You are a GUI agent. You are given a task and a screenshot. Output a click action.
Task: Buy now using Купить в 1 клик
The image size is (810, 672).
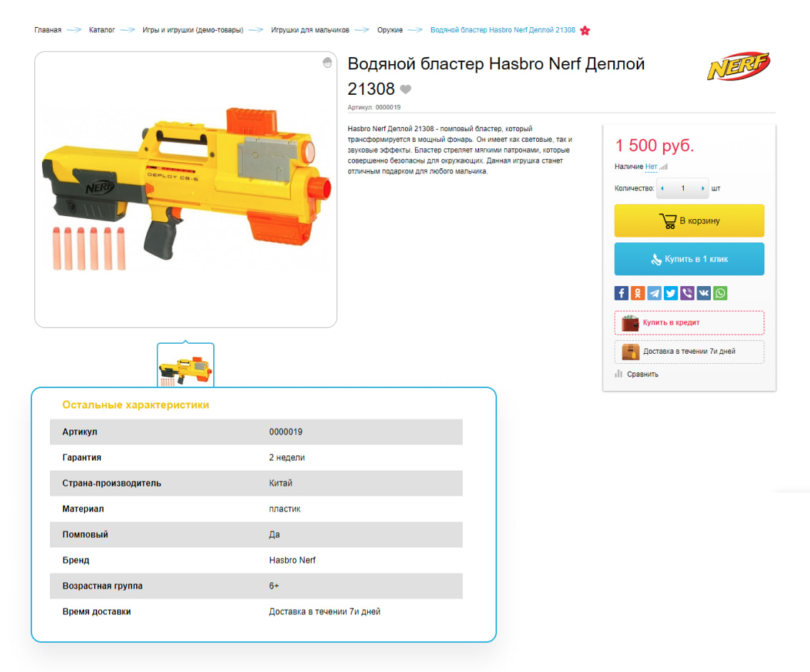coord(689,259)
